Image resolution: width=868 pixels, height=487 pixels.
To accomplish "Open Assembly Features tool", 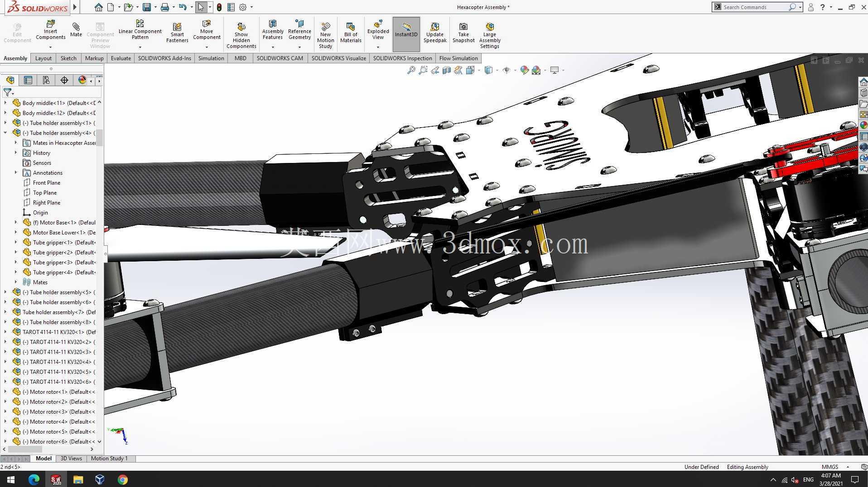I will 273,30.
